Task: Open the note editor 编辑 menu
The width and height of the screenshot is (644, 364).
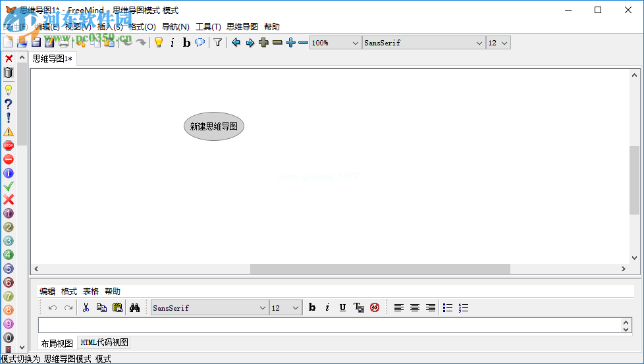Action: coord(47,292)
